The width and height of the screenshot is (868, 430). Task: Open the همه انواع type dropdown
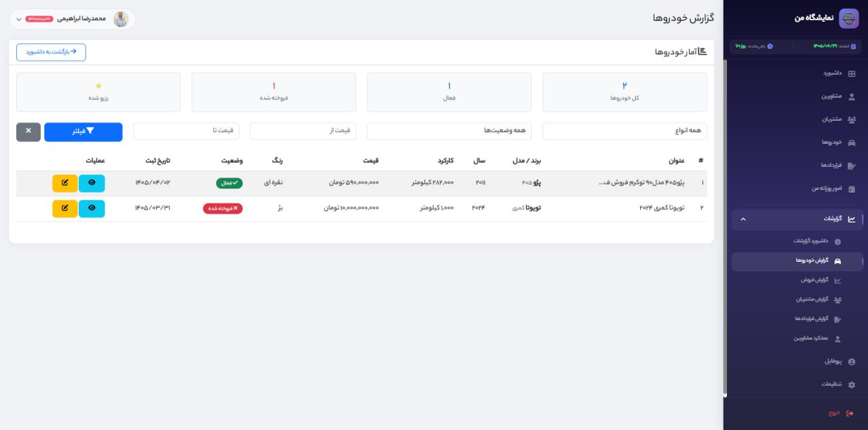625,131
